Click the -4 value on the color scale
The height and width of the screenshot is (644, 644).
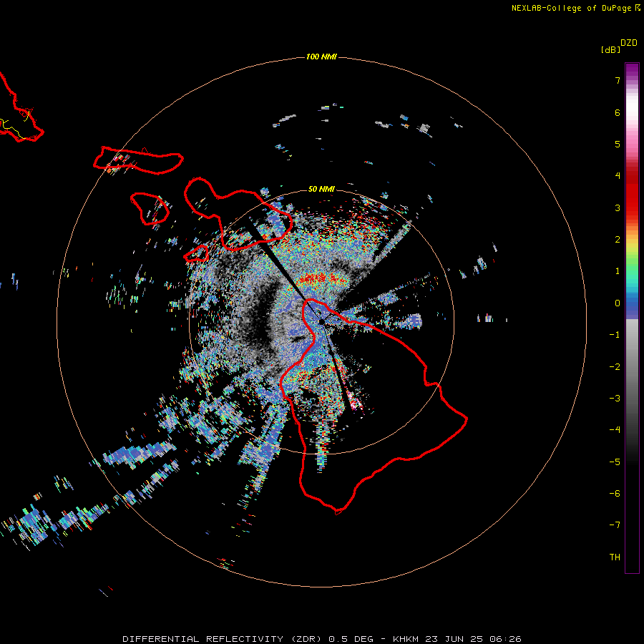click(615, 430)
